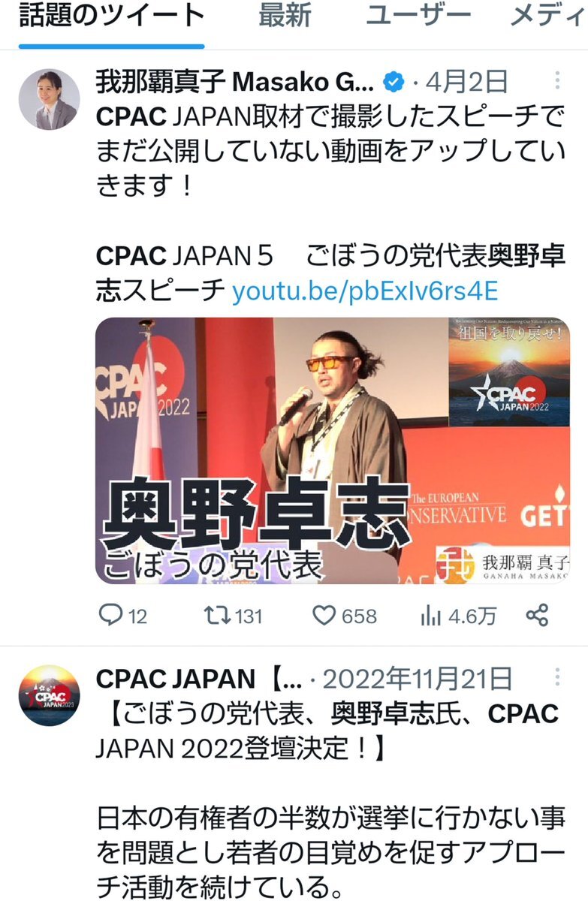Open CPAC JAPAN profile avatar
Viewport: 588px width, 901px height.
(x=49, y=695)
